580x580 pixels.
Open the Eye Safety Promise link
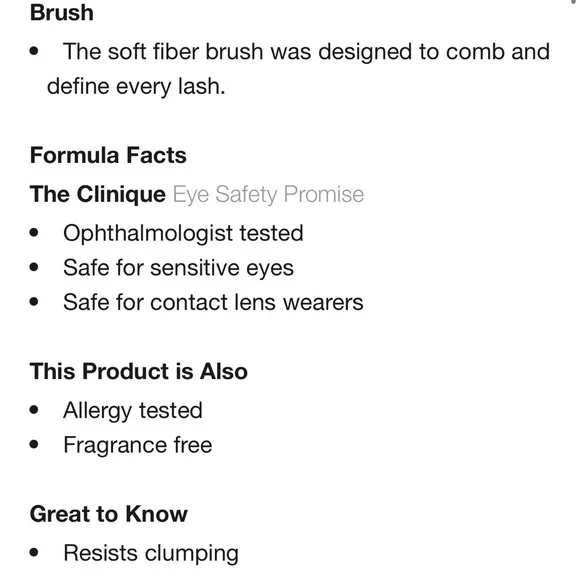(x=268, y=195)
